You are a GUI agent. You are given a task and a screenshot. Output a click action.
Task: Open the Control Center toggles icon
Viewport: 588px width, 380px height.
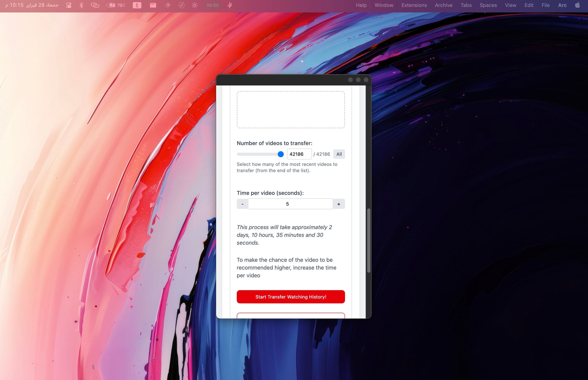point(69,5)
